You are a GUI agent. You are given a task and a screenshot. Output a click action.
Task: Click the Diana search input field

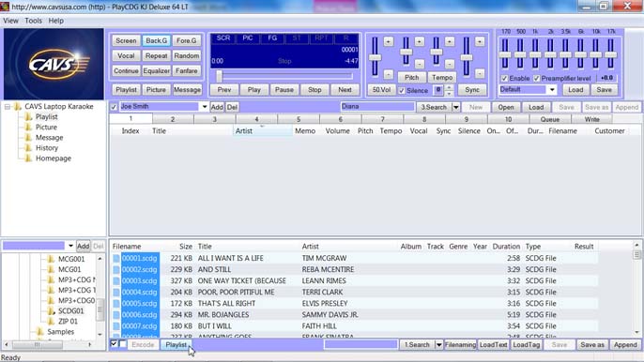pyautogui.click(x=377, y=107)
